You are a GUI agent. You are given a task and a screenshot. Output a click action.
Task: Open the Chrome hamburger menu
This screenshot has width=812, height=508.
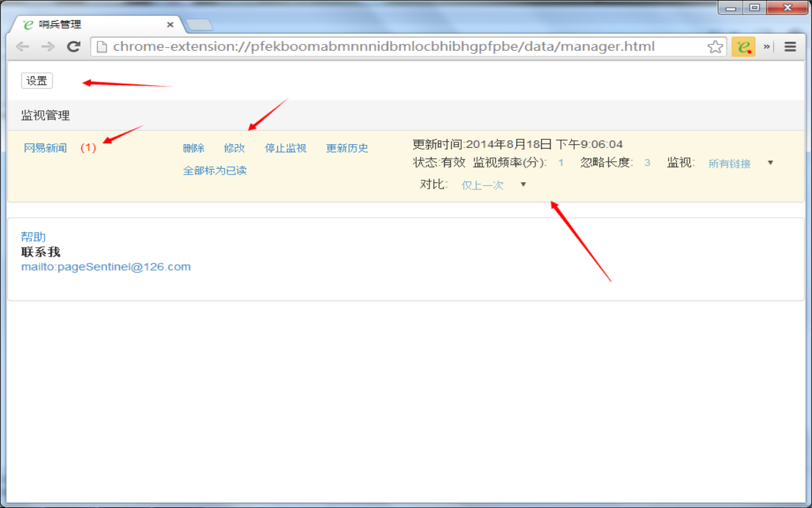click(x=790, y=46)
